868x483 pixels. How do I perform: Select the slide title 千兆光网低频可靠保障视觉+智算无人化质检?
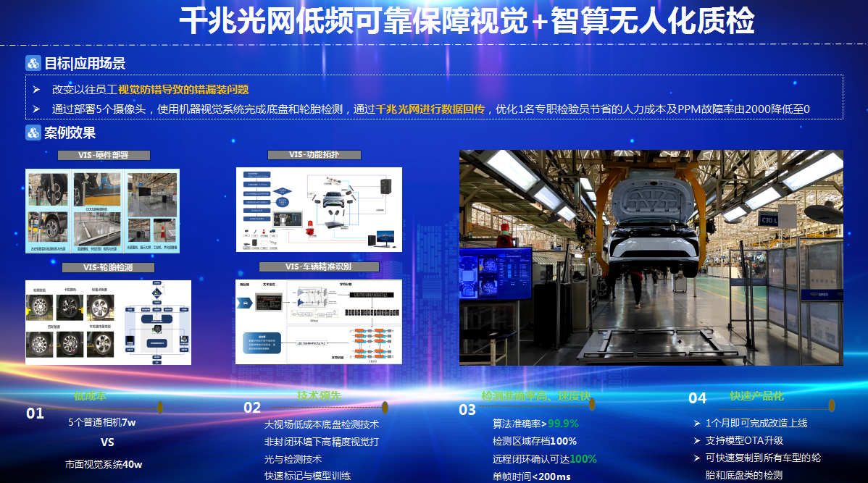tap(467, 21)
